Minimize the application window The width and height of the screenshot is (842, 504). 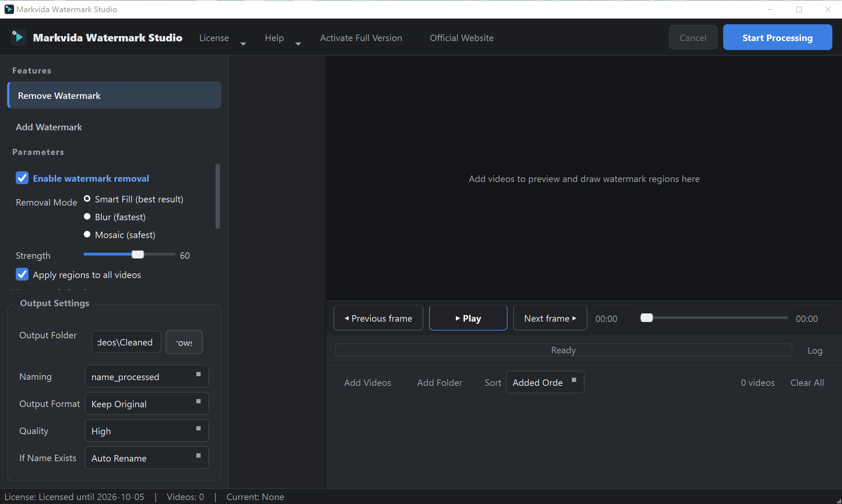point(770,9)
